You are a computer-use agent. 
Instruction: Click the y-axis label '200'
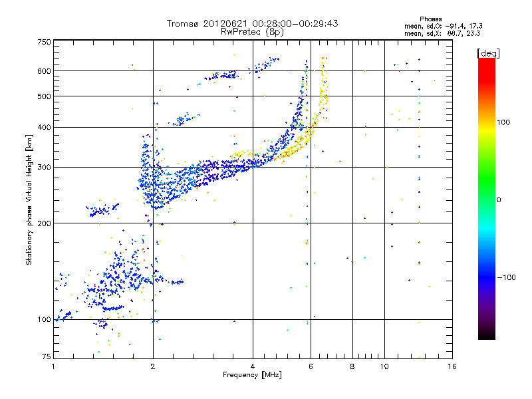coord(44,223)
